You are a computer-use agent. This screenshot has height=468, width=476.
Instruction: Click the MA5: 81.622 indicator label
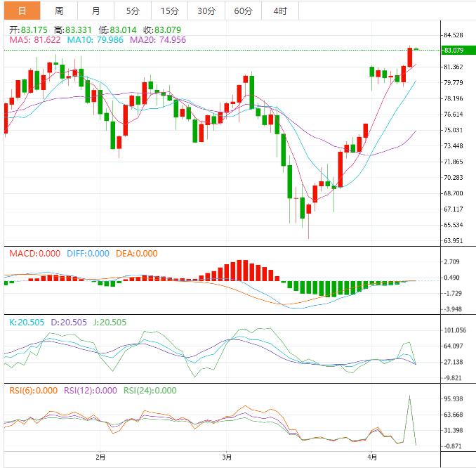tap(34, 41)
